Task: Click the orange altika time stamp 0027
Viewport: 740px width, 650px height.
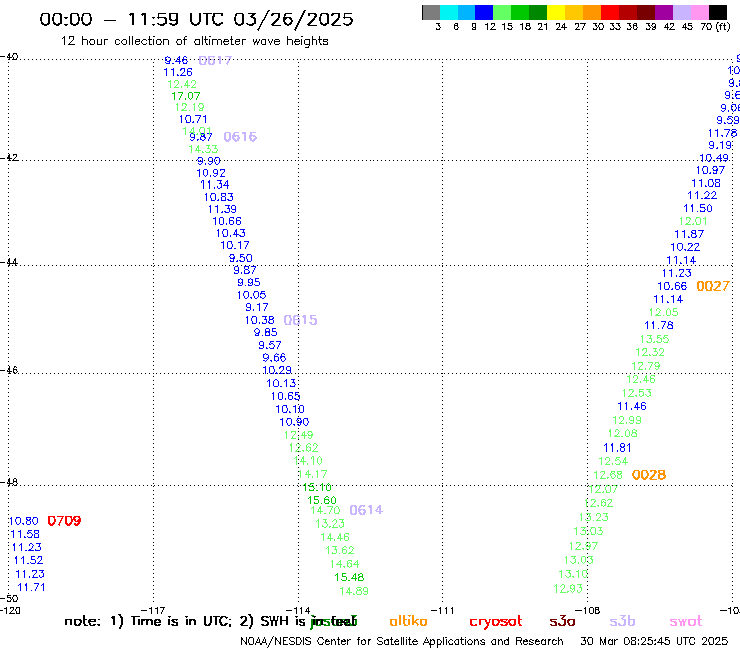Action: 713,286
